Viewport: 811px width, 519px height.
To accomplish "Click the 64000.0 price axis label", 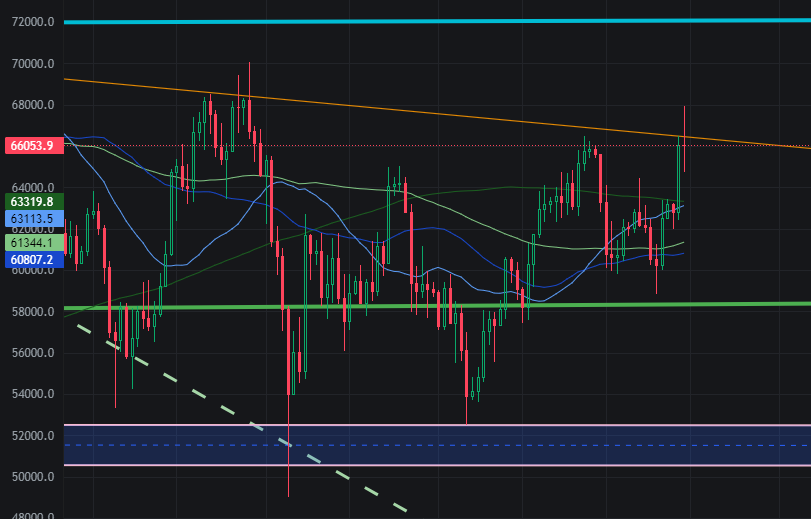I will tap(33, 187).
